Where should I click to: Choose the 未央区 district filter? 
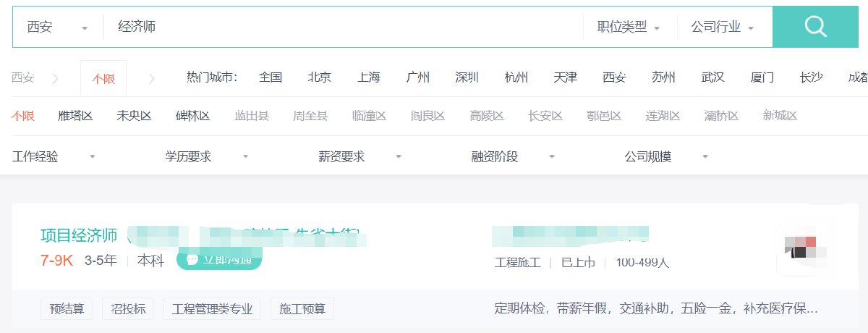pyautogui.click(x=134, y=116)
